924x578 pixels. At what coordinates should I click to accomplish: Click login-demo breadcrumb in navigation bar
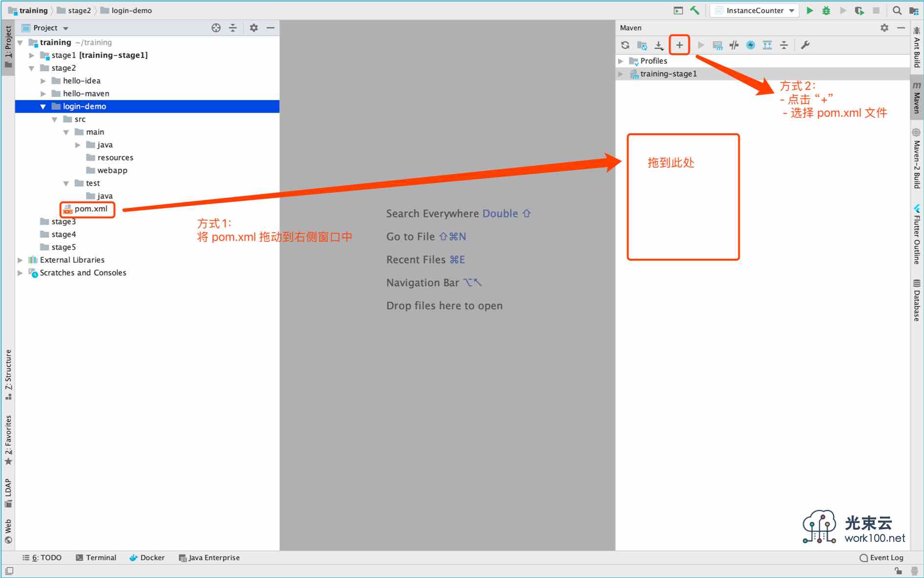tap(126, 10)
